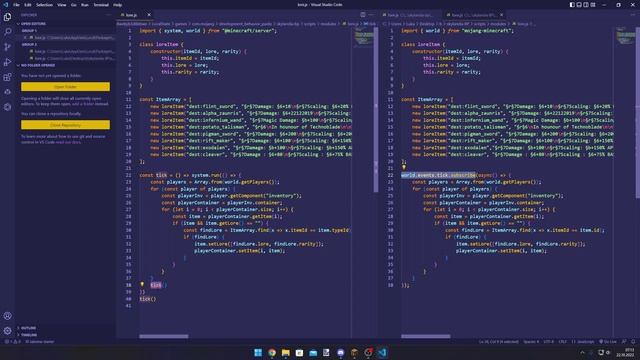Viewport: 640px width, 360px height.
Task: Open Google Chrome from the taskbar
Action: (x=272, y=352)
